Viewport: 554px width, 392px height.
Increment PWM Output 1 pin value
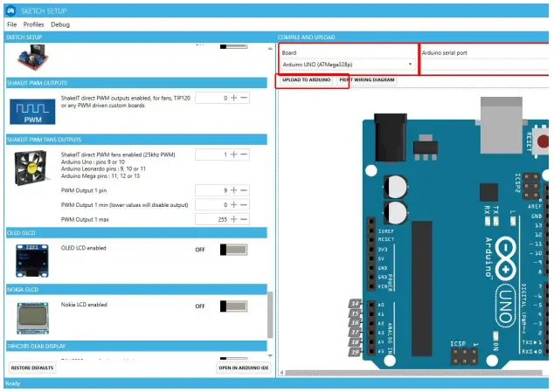point(234,190)
